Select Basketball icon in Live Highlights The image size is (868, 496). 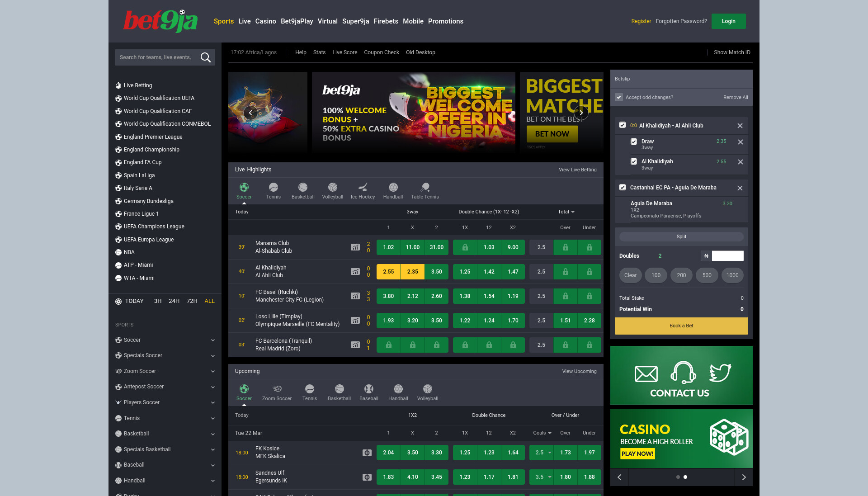click(303, 187)
